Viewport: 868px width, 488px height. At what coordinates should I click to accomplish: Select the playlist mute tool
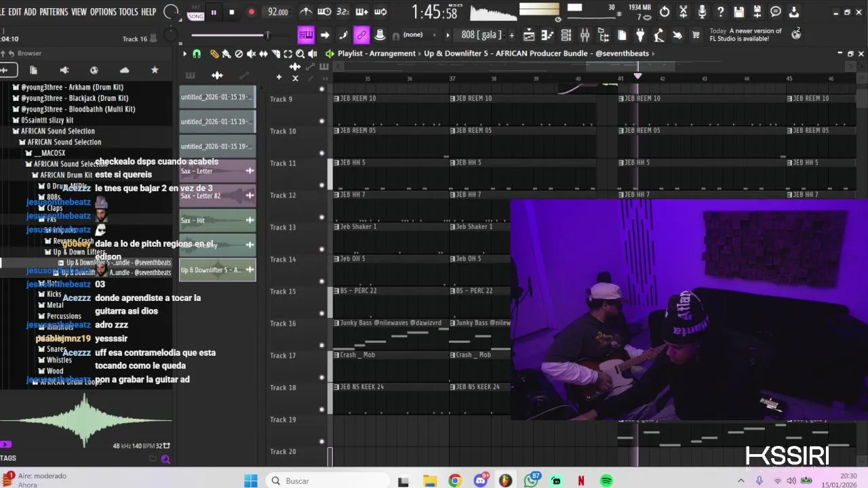(x=251, y=54)
